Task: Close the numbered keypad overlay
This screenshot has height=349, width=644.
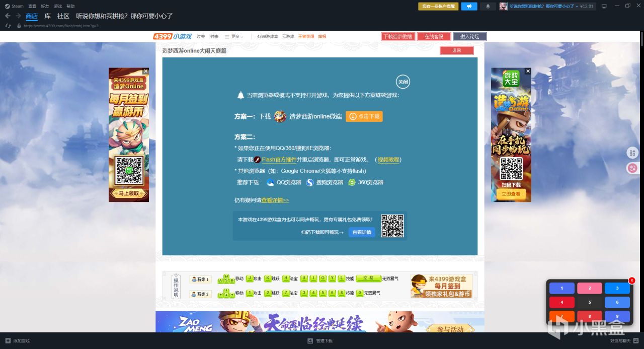Action: point(632,281)
